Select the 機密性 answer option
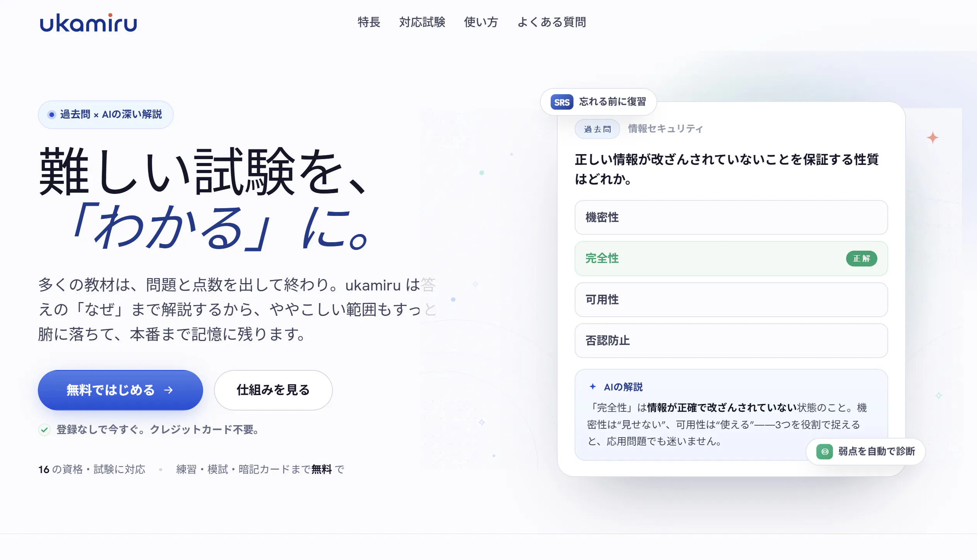The image size is (977, 560). pyautogui.click(x=731, y=217)
